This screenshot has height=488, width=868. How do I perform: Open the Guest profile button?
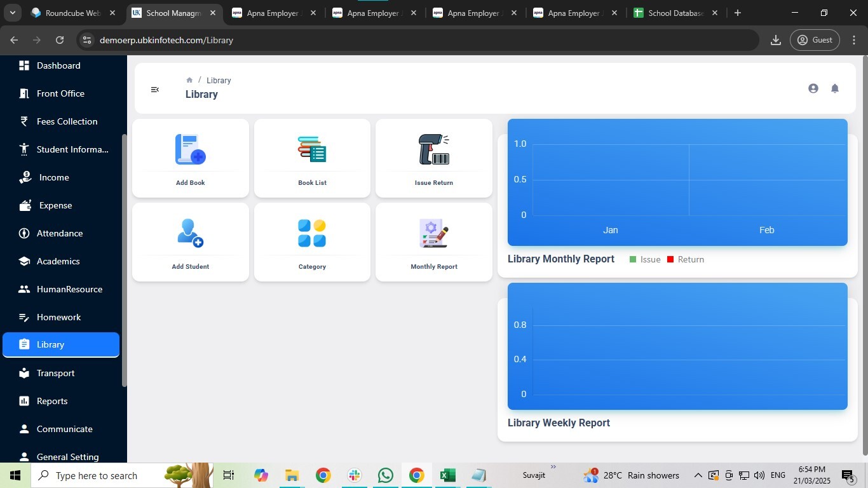[815, 40]
